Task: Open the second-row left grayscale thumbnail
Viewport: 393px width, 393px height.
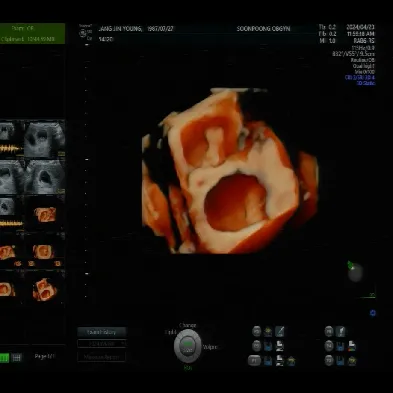Action: [x=12, y=177]
